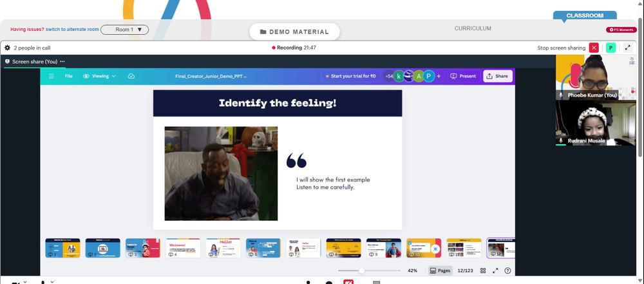Click the 42% zoom percentage

(412, 270)
